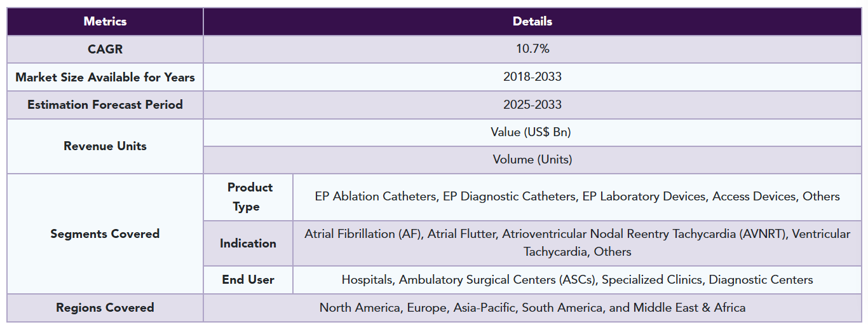Select the CAGR row label
Viewport: 868px width, 327px height.
(105, 49)
